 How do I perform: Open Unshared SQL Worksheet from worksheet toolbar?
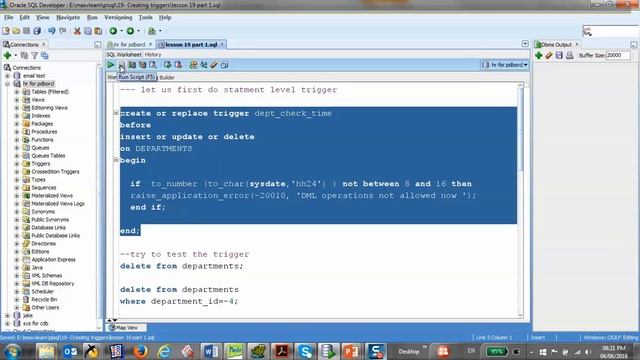coord(193,65)
